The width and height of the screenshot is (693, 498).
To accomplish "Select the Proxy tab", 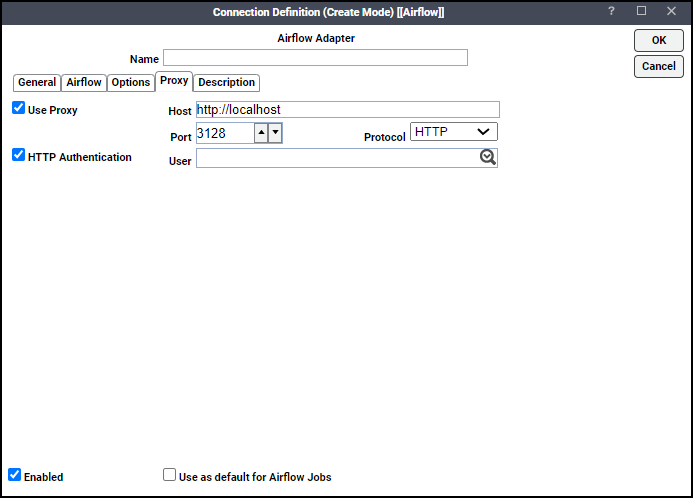I will coord(174,81).
